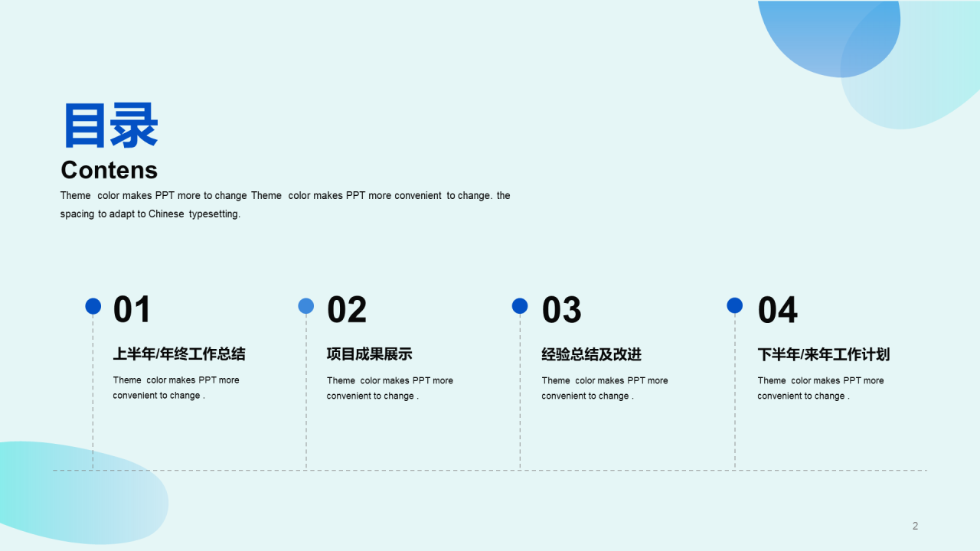Select the section number 03
The image size is (980, 551).
pyautogui.click(x=561, y=310)
